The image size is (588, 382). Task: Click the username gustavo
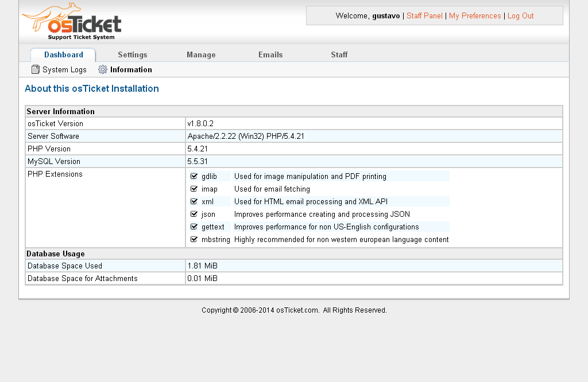[386, 15]
